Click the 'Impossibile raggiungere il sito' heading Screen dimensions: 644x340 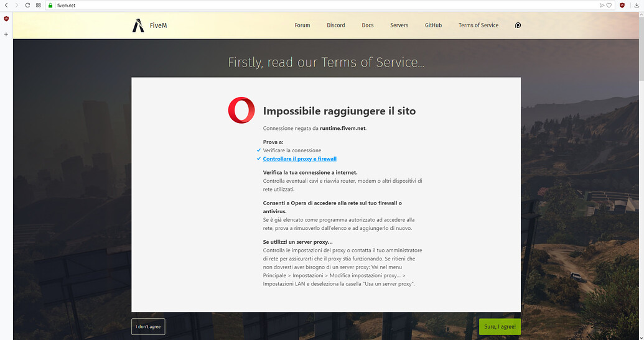coord(339,111)
